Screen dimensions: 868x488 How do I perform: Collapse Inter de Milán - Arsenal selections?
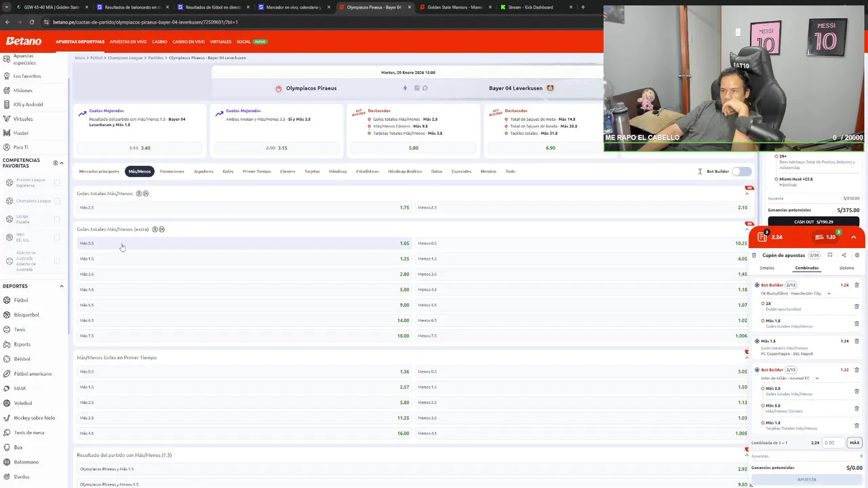pyautogui.click(x=817, y=378)
